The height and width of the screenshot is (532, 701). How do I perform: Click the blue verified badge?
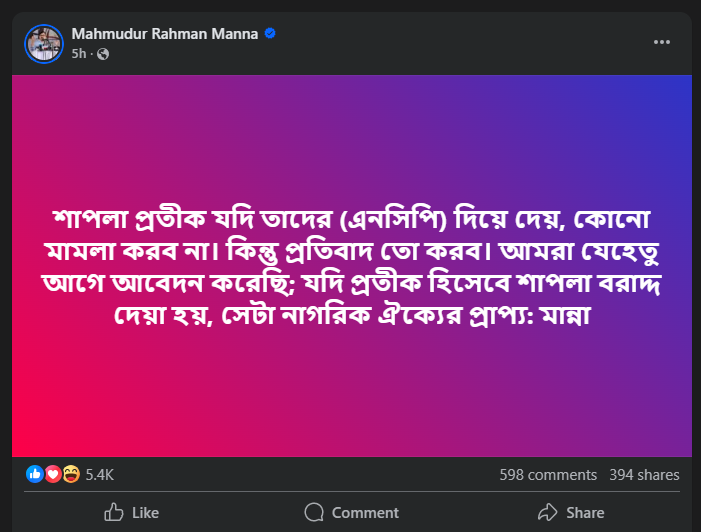pyautogui.click(x=270, y=34)
